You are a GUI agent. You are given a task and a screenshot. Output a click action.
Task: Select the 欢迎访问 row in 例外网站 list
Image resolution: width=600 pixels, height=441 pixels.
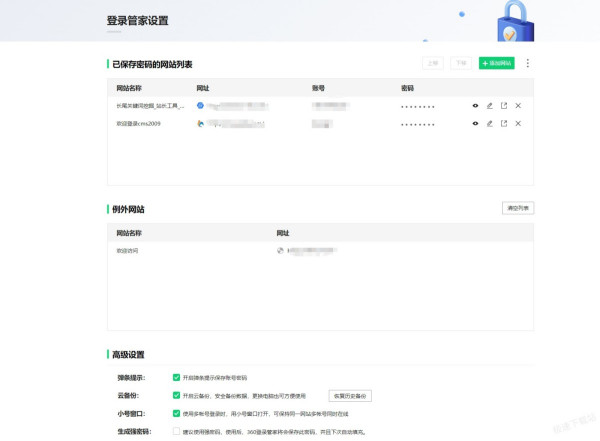[320, 251]
